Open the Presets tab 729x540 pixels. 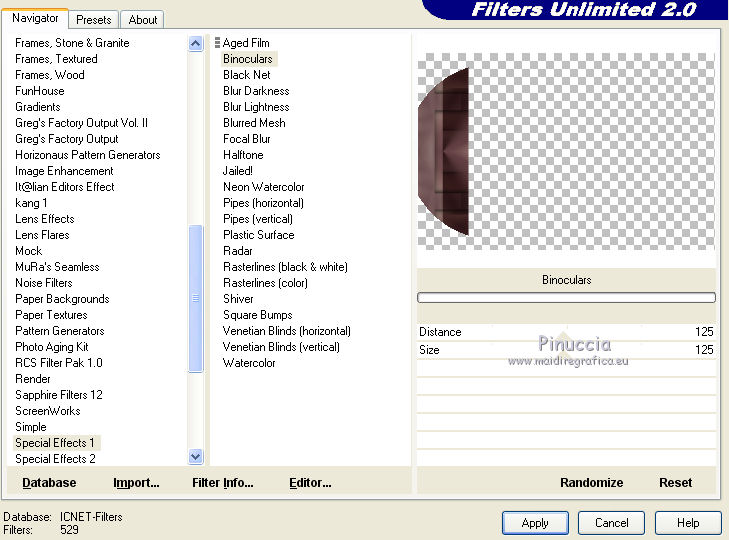[94, 20]
